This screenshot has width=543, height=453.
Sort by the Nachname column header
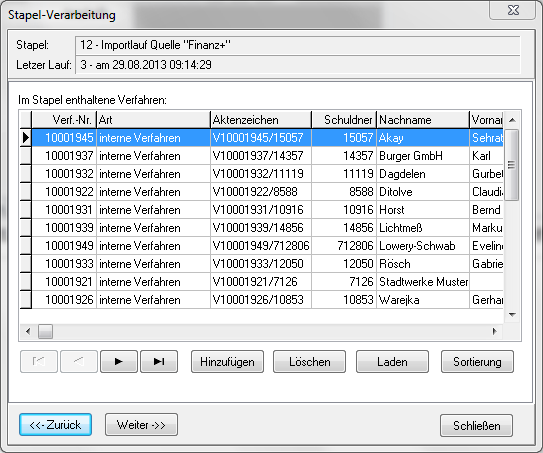click(423, 120)
